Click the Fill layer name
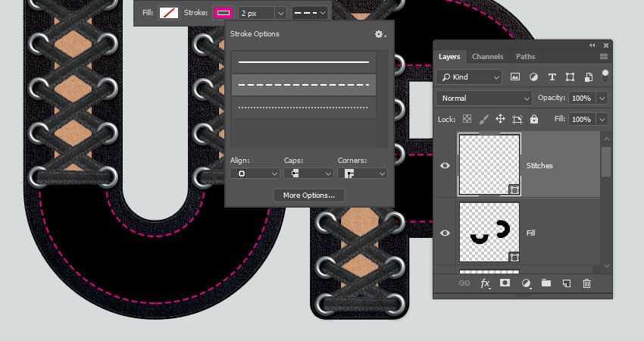Screen dimensions: 644x341 pos(530,233)
